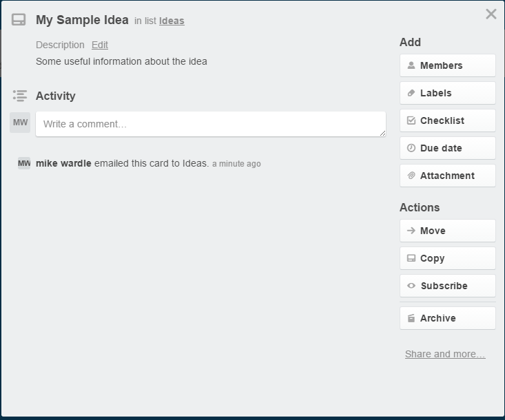Click the 'a minute ago' timestamp
The height and width of the screenshot is (420, 505).
click(x=236, y=164)
